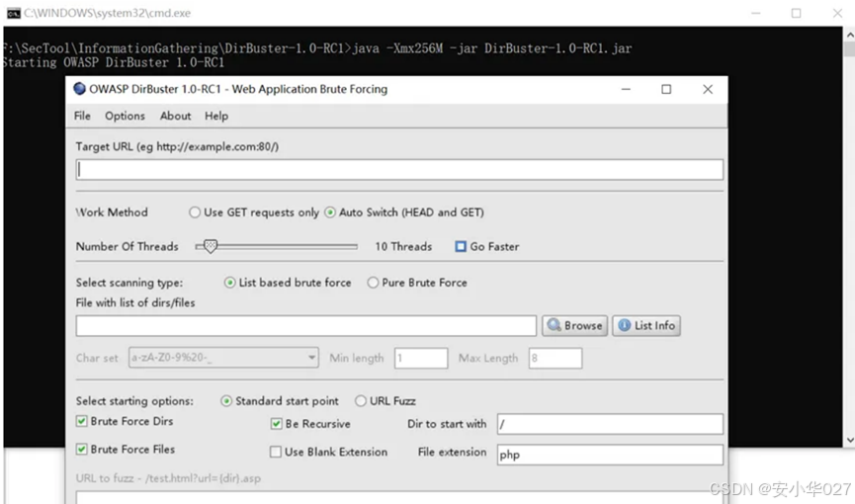Open the File menu
The height and width of the screenshot is (504, 855).
(82, 116)
